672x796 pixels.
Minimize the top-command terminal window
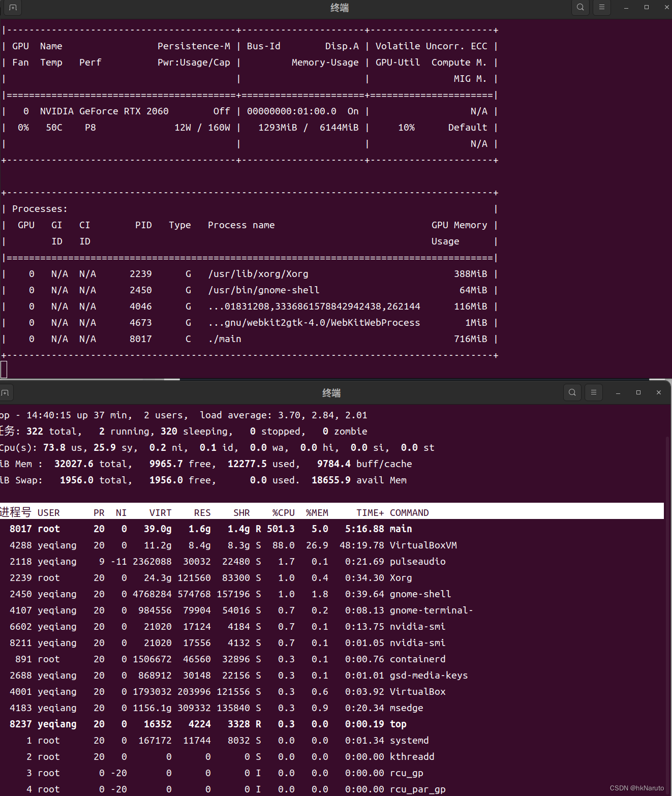pos(618,392)
